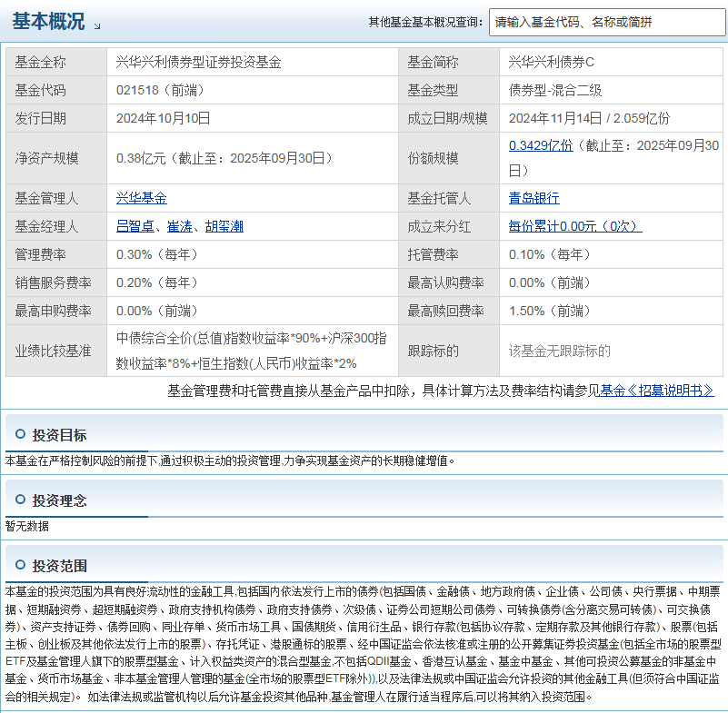728x713 pixels.
Task: Select the 净资产规模 row label
Action: coord(47,158)
